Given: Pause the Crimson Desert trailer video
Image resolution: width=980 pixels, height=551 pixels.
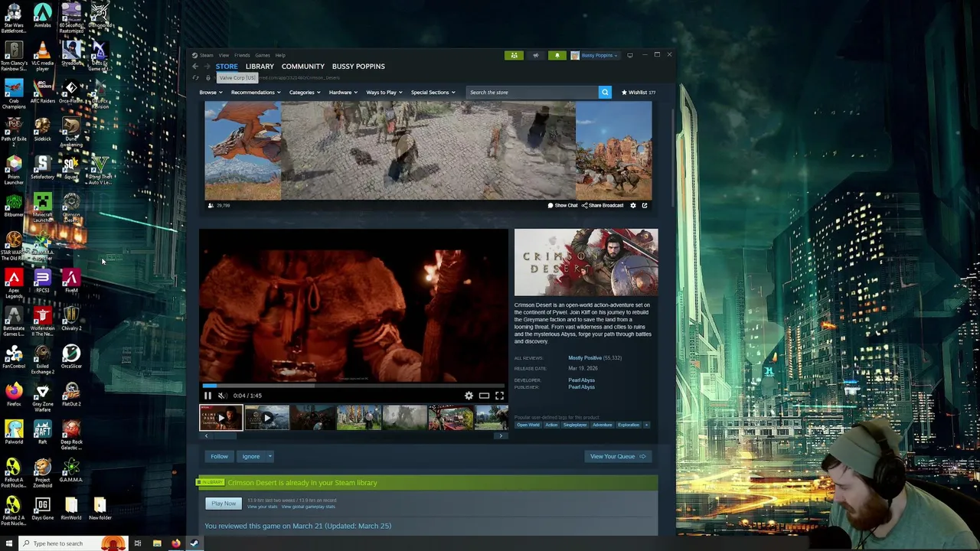Looking at the screenshot, I should point(207,396).
